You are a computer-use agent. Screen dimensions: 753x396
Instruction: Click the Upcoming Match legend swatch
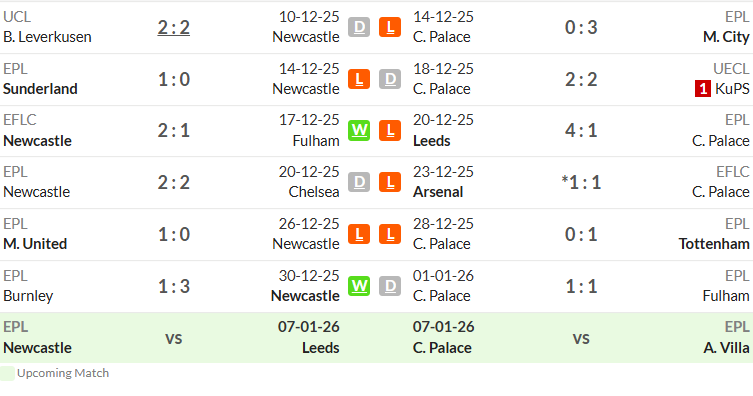point(7,373)
